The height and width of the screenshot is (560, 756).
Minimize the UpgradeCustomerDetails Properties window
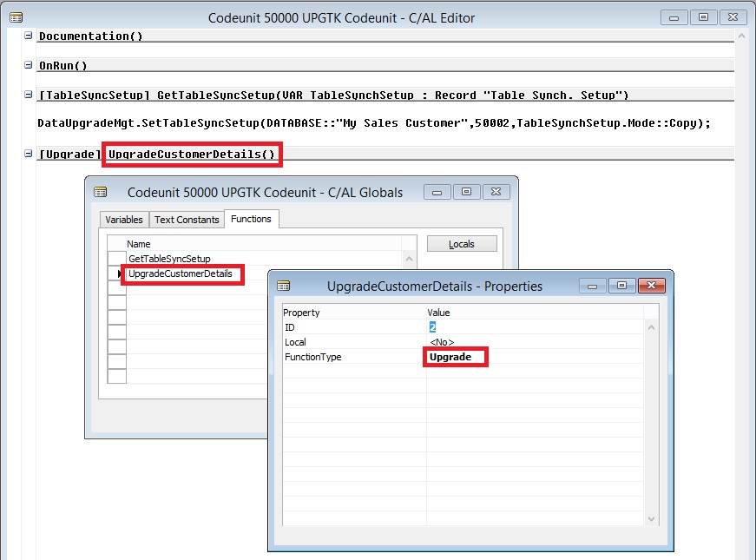pyautogui.click(x=592, y=285)
